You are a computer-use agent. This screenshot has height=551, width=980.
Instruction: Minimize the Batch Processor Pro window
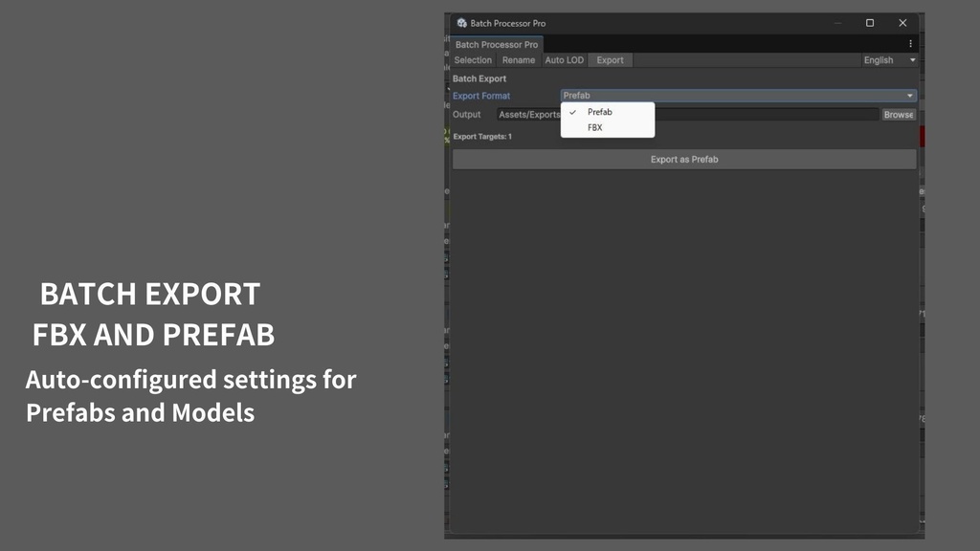tap(836, 22)
